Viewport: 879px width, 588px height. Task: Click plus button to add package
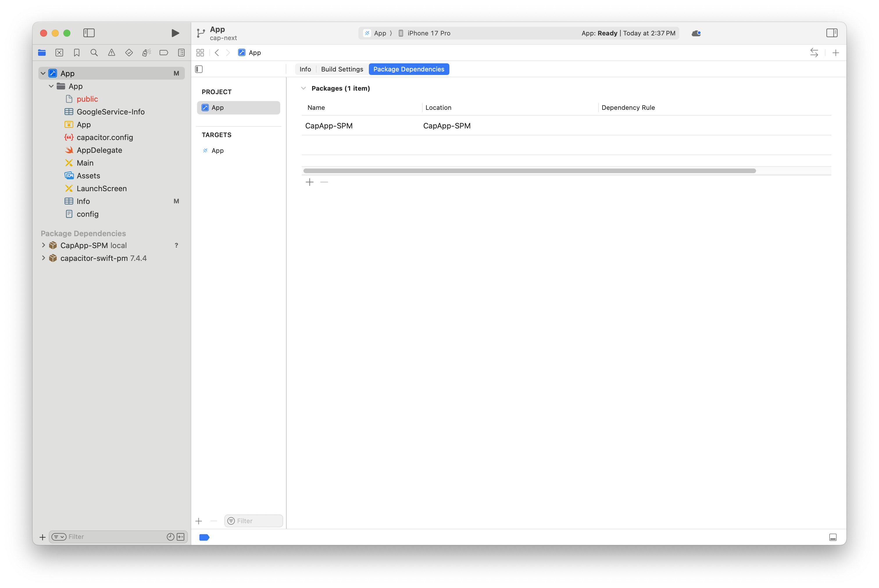click(310, 182)
